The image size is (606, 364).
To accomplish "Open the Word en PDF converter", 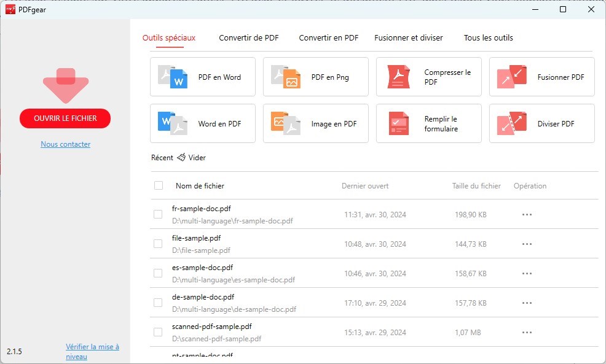I will 202,123.
